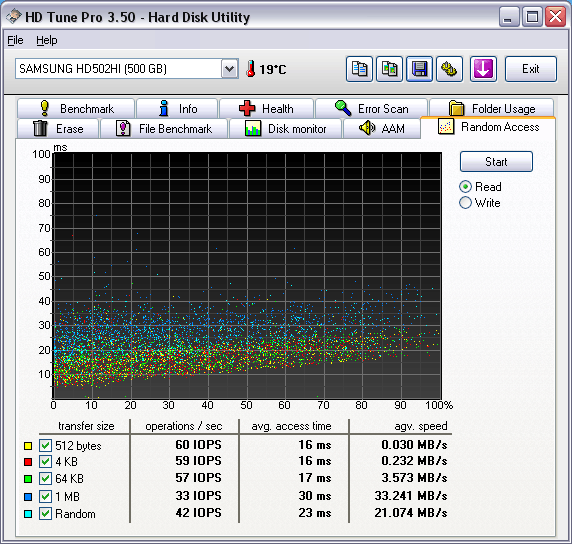
Task: Click the copy text to clipboard icon
Action: point(359,69)
